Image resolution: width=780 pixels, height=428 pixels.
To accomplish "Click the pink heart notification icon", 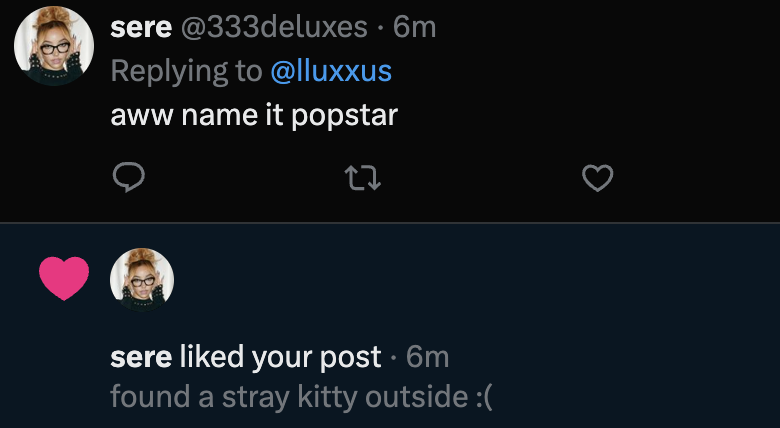I will point(64,278).
